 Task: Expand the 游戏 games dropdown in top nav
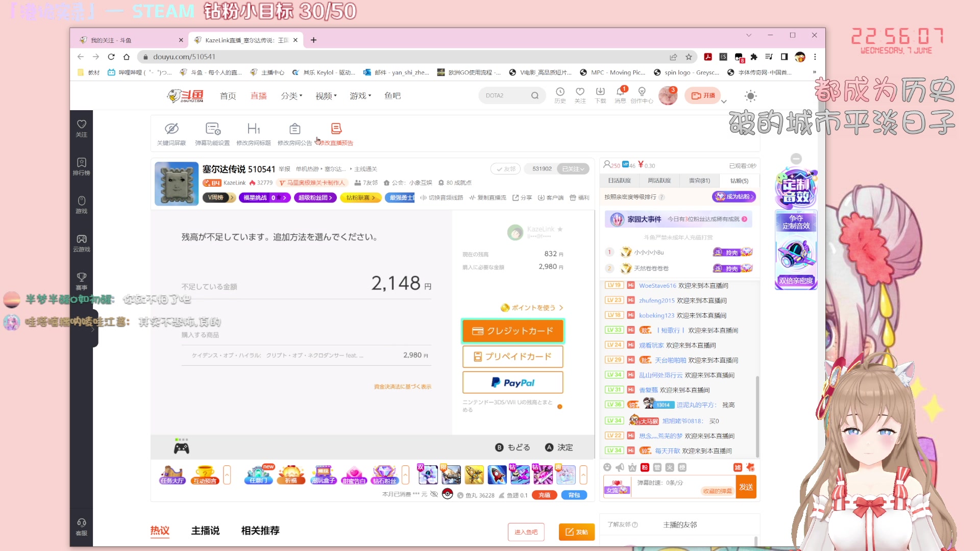point(360,95)
